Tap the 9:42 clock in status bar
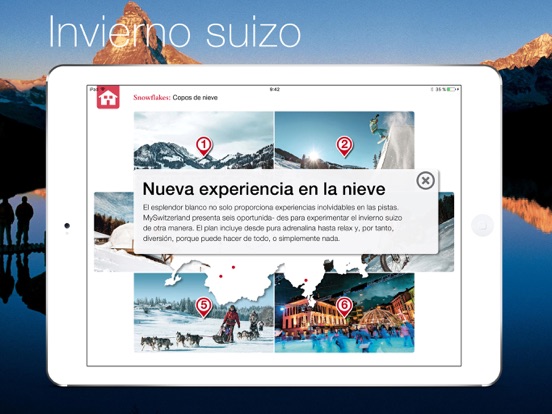The image size is (552, 414). tap(275, 89)
